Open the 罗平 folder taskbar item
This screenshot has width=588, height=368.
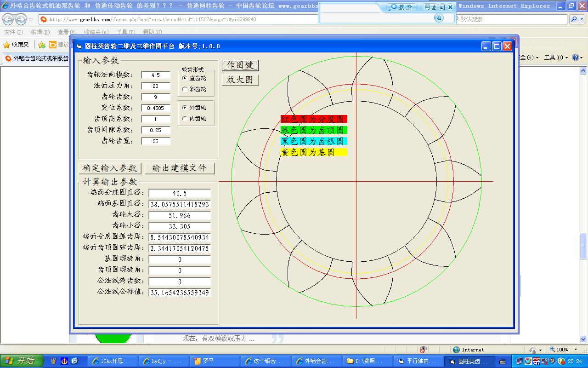(214, 362)
